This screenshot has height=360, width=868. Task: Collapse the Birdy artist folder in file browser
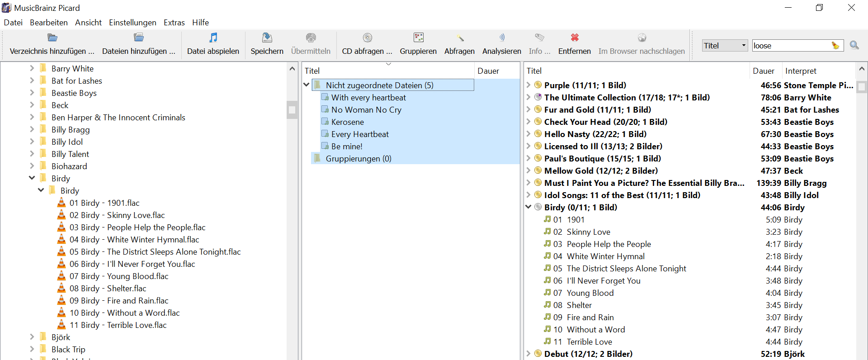(32, 178)
